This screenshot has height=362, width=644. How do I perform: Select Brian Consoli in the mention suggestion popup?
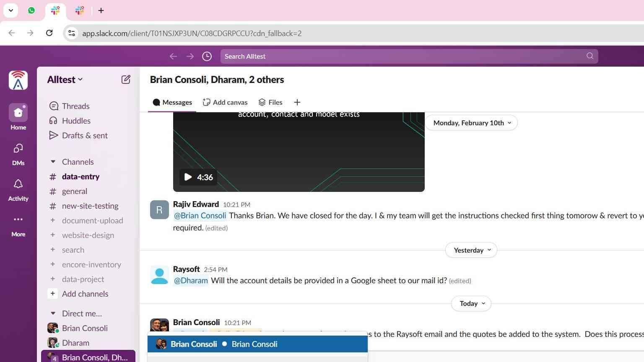(x=257, y=344)
